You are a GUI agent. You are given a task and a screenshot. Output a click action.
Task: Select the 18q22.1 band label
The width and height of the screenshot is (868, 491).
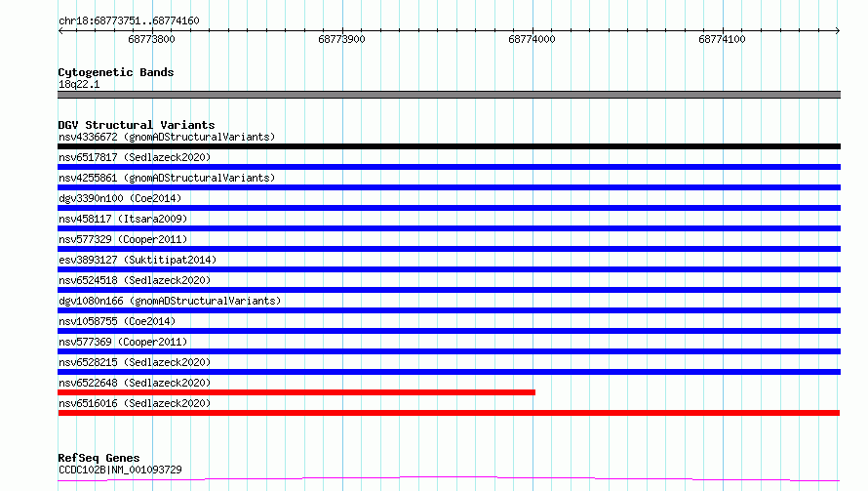tap(79, 84)
